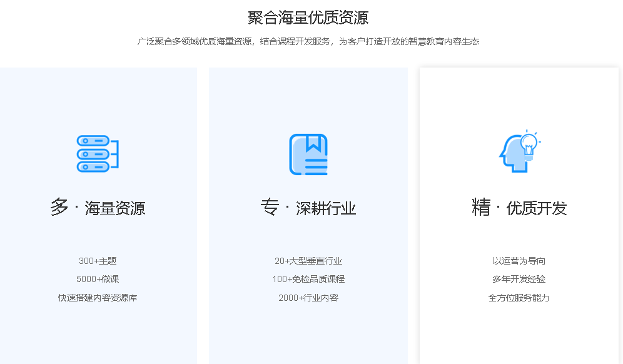Open the 专 · 深耕行业 card heading
Viewport: 623px width, 364px height.
(309, 207)
